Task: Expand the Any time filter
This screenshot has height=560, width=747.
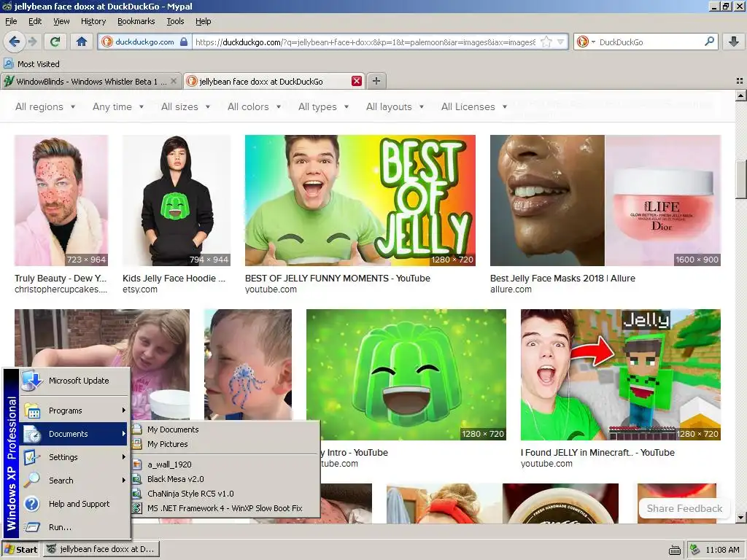Action: coord(118,106)
